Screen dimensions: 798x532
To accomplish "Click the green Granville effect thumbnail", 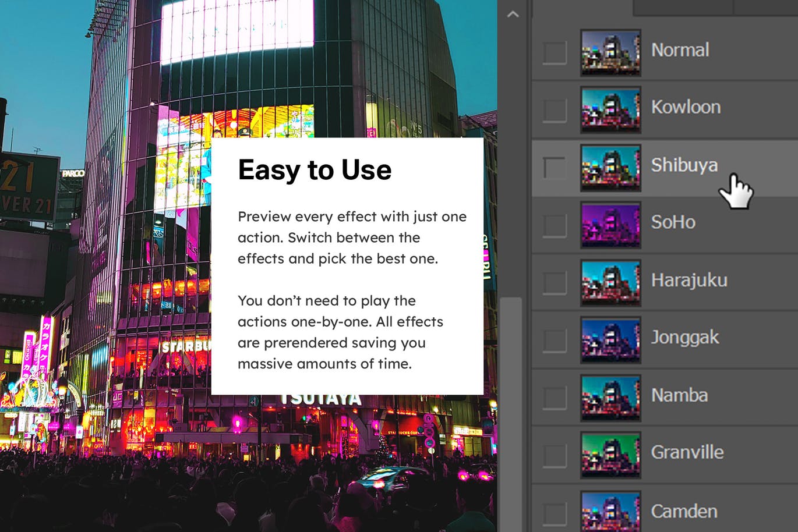I will coord(610,455).
